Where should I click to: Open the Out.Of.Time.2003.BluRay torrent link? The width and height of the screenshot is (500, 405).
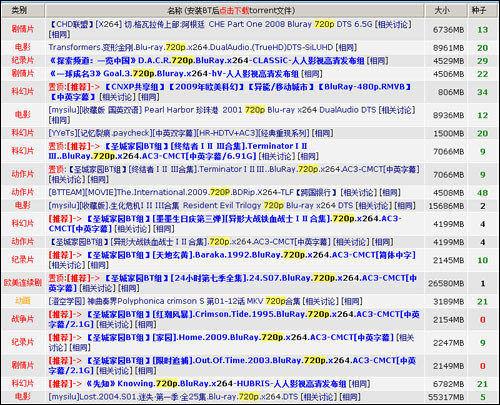pyautogui.click(x=233, y=365)
